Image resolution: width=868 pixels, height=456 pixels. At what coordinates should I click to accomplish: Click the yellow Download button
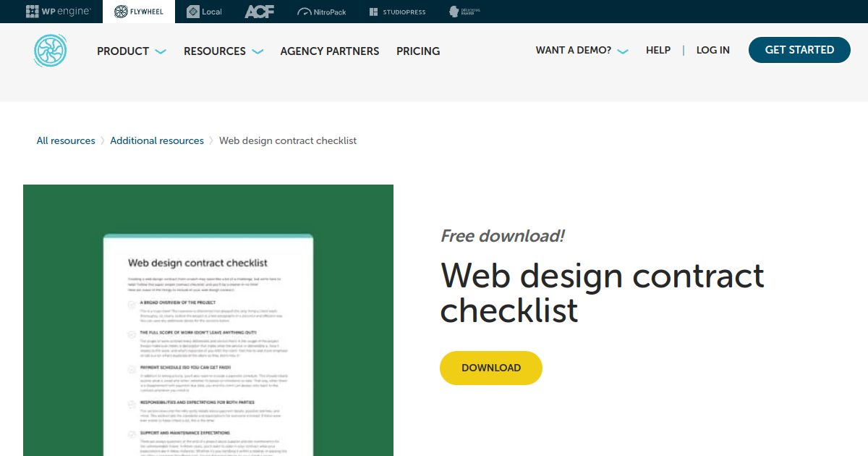pyautogui.click(x=491, y=368)
